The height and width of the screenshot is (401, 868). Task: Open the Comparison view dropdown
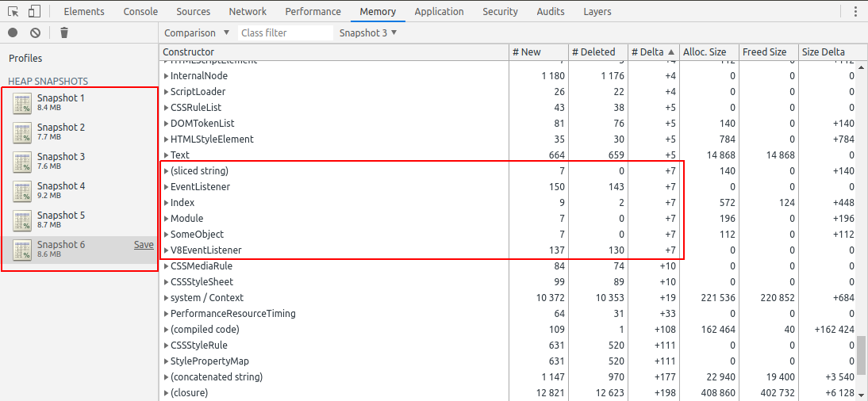pos(197,32)
